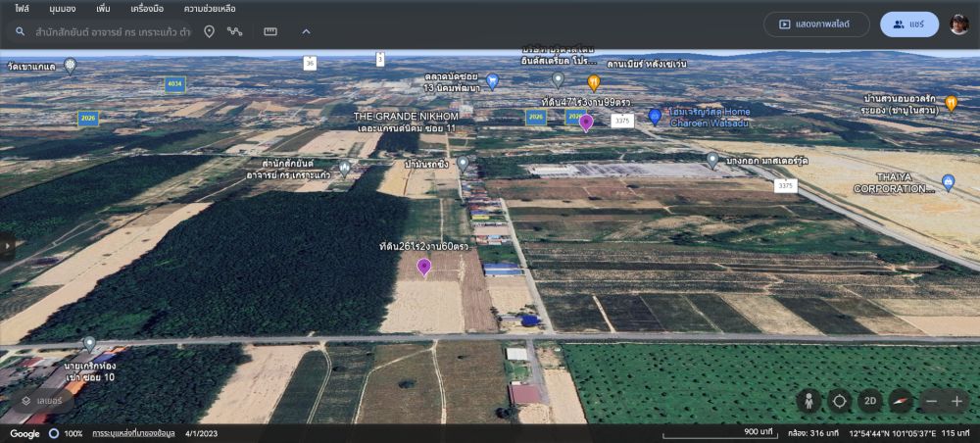
Task: Open the เลเยอร์ layers panel
Action: [40, 400]
